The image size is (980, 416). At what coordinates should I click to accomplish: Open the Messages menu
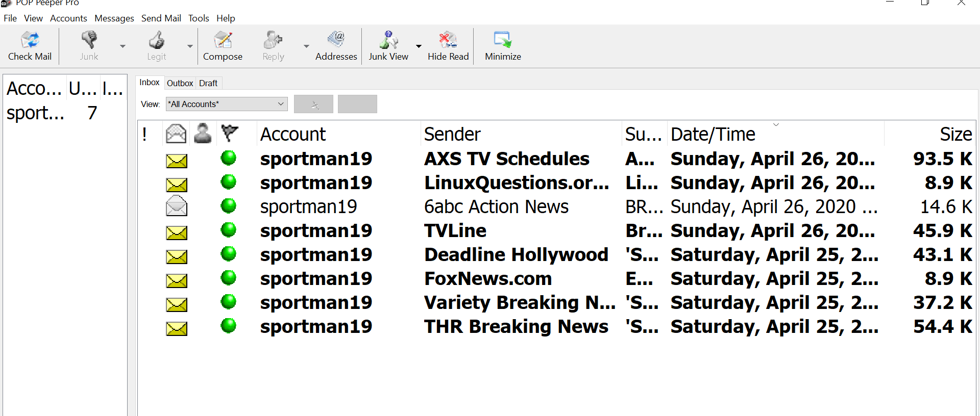114,18
